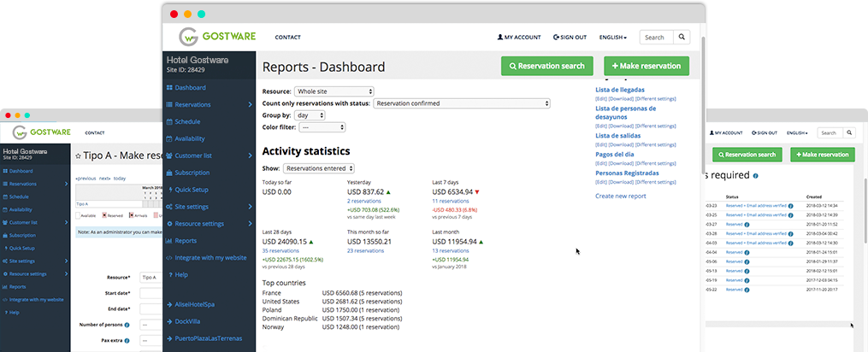Click info icon in the 2018-01-20 11:52 Reserved row

tap(747, 224)
